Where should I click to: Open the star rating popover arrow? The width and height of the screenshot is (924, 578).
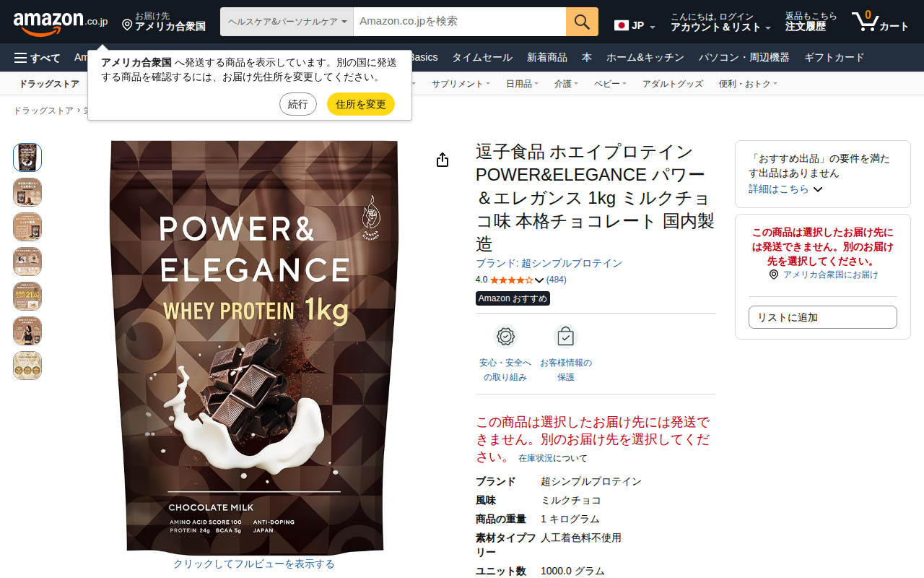click(539, 280)
